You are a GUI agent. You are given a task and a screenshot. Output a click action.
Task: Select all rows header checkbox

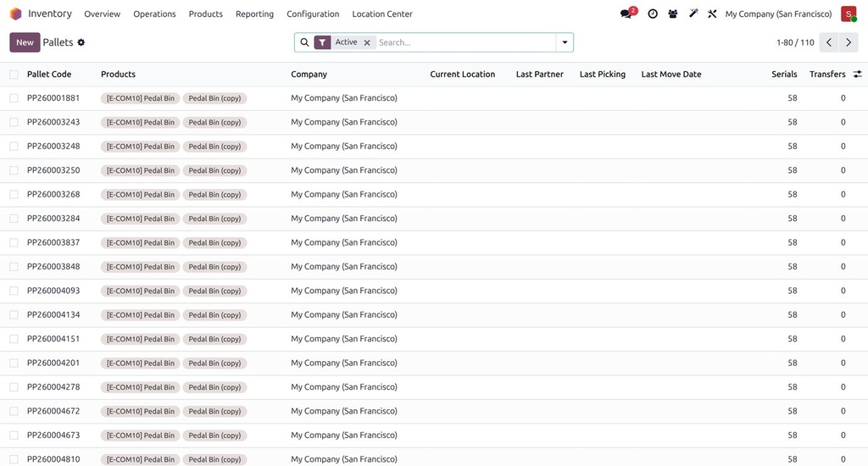(14, 75)
